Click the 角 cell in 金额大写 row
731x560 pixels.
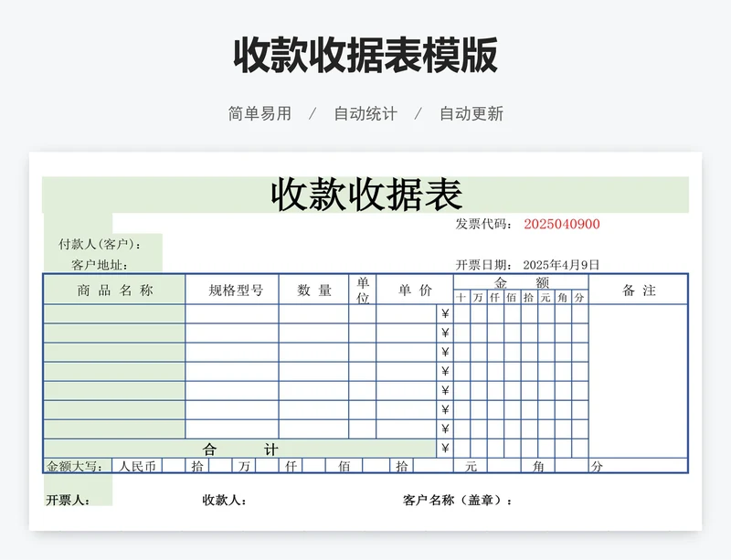(x=537, y=466)
